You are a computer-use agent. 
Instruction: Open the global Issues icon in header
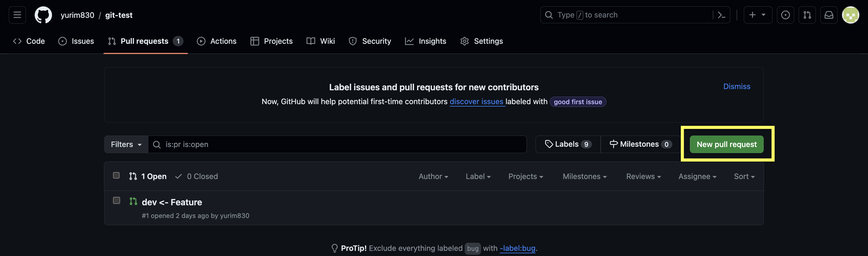pyautogui.click(x=785, y=15)
